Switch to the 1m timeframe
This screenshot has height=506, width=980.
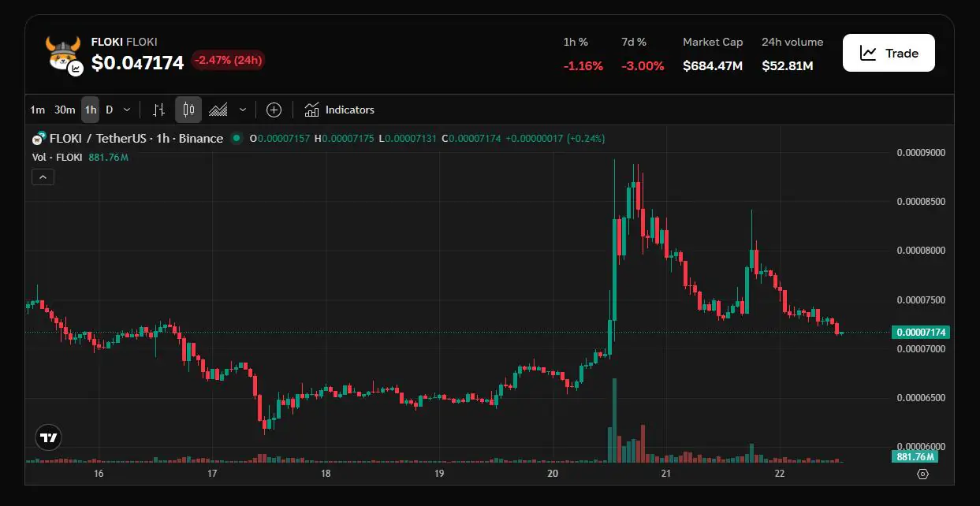coord(37,110)
